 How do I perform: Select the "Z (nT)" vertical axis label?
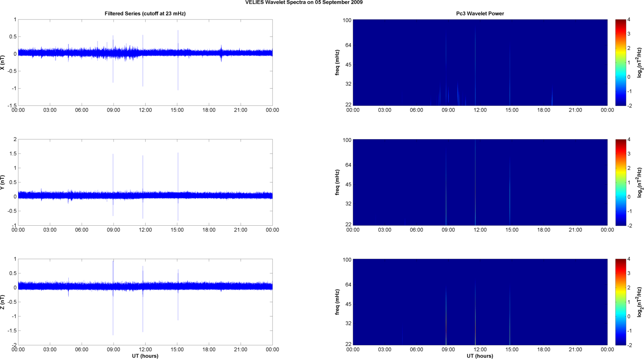click(3, 302)
